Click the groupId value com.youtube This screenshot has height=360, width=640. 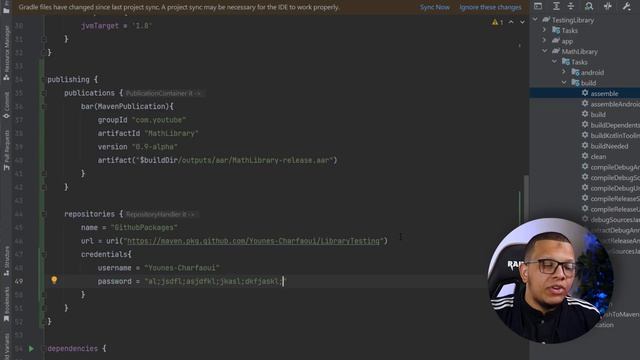pos(159,120)
